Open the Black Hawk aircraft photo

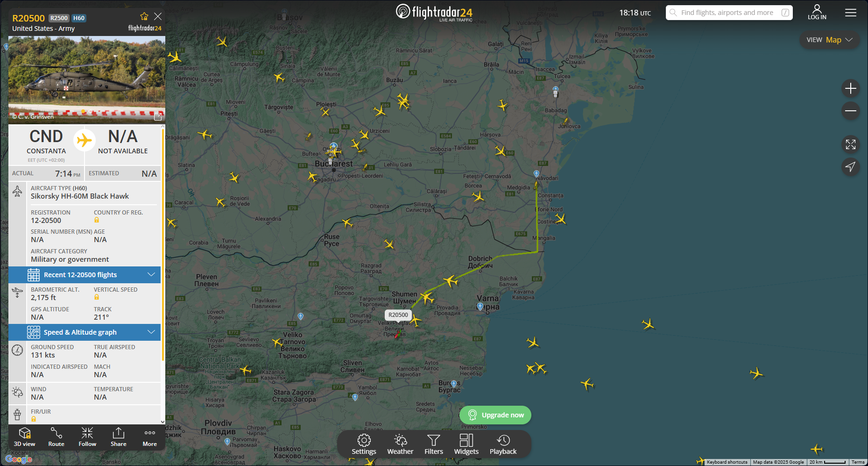(87, 79)
